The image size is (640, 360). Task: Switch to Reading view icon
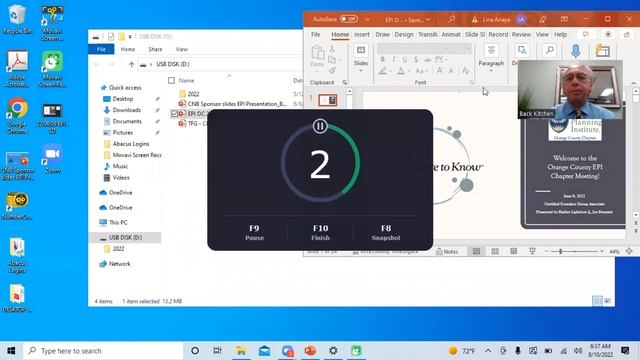pos(513,251)
